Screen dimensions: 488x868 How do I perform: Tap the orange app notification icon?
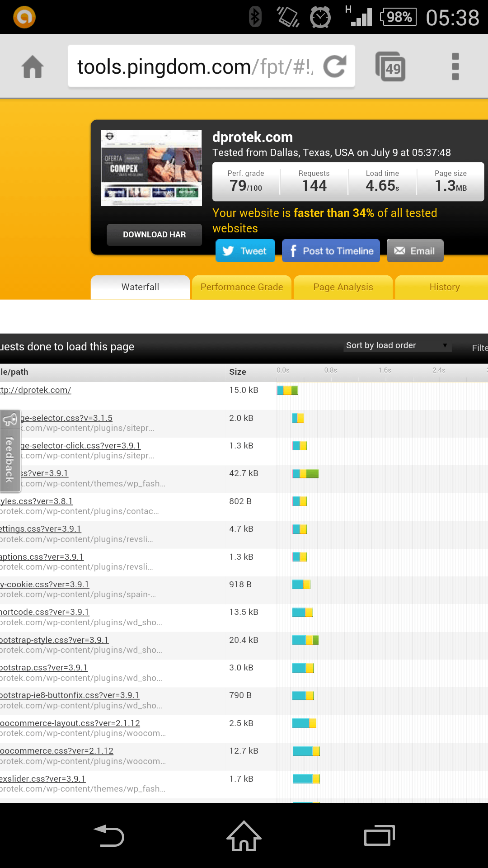tap(24, 17)
